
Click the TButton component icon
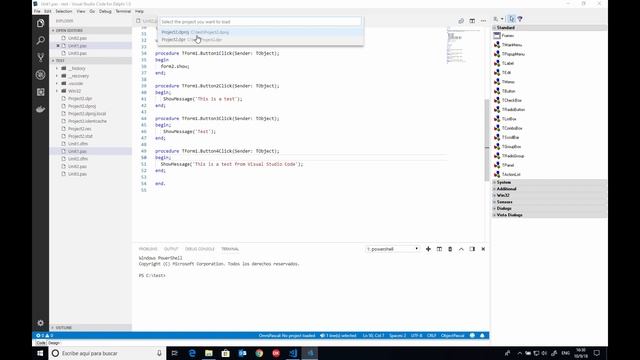click(x=497, y=91)
